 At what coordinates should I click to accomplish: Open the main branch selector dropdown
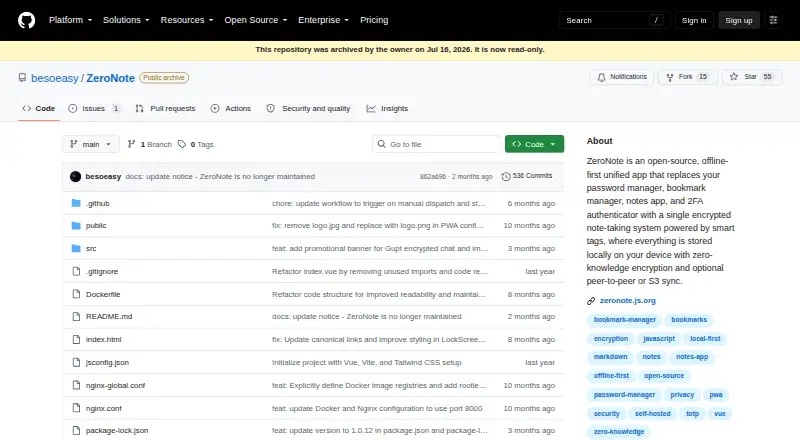pyautogui.click(x=91, y=144)
